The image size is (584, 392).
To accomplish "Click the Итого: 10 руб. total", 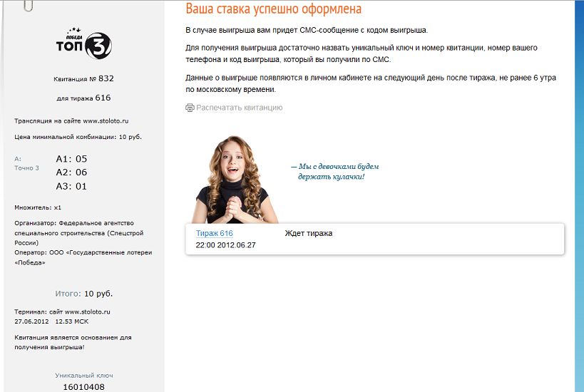I will point(84,294).
